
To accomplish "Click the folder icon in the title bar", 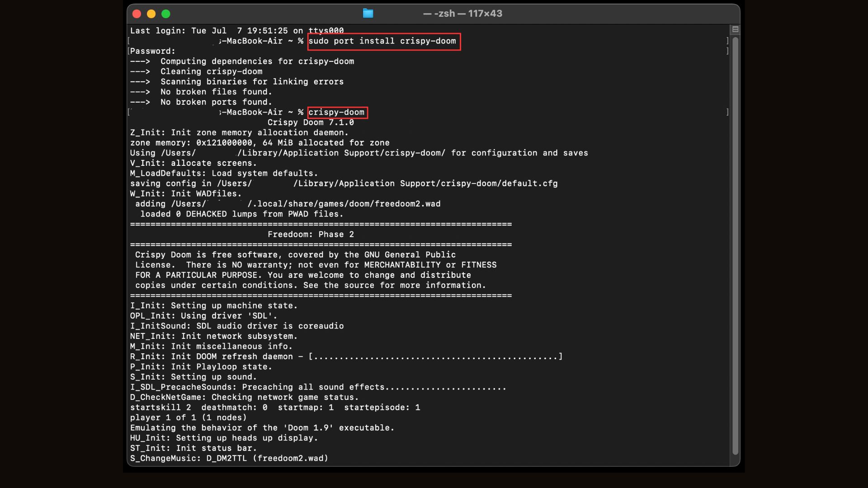I will [368, 14].
